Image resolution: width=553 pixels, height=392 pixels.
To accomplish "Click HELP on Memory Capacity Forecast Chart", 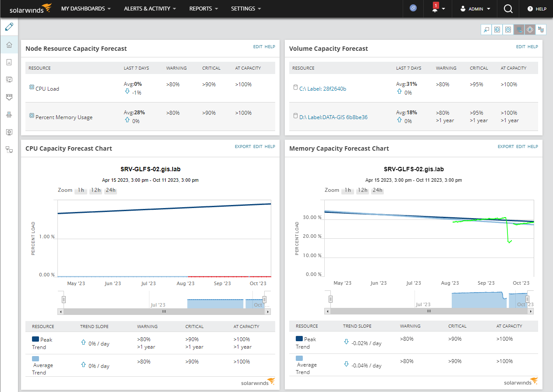I will pos(533,147).
